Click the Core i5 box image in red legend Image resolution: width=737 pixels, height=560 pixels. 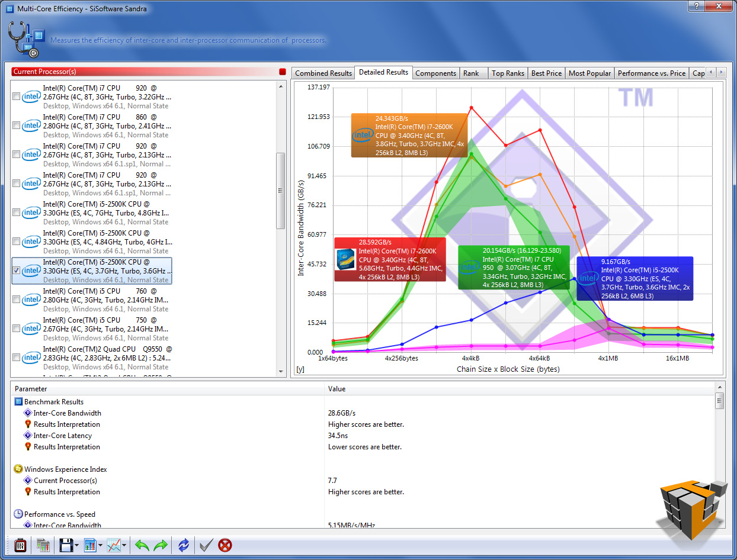click(x=346, y=259)
